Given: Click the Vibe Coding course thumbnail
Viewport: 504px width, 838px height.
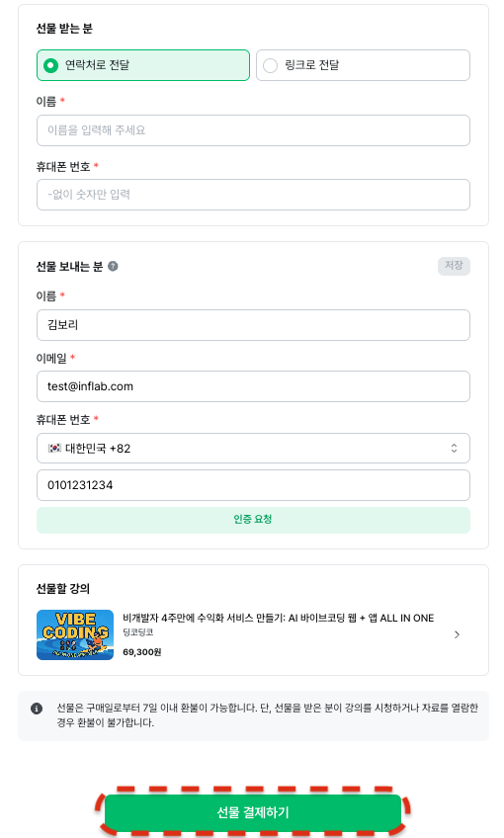Looking at the screenshot, I should (75, 634).
